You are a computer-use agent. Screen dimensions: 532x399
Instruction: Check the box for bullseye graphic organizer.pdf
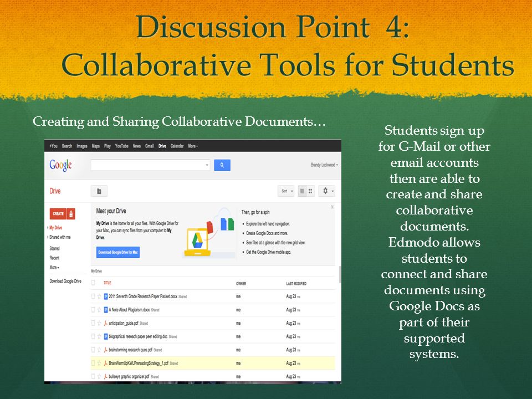(x=93, y=377)
